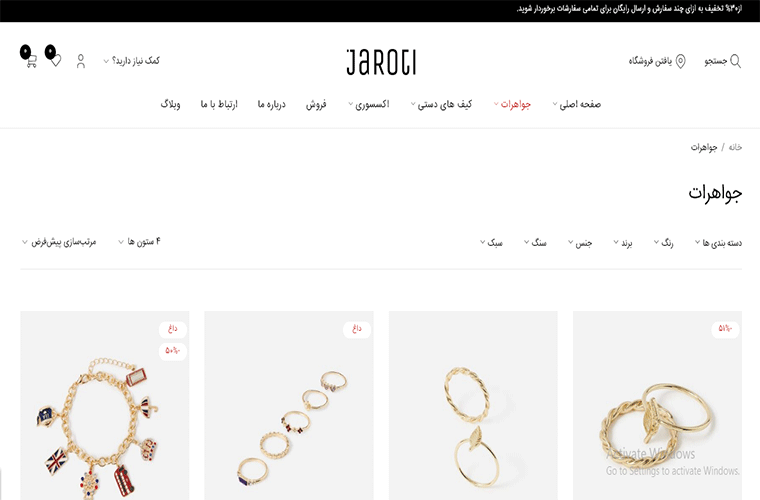Open the twisted gold rings product image

(657, 406)
